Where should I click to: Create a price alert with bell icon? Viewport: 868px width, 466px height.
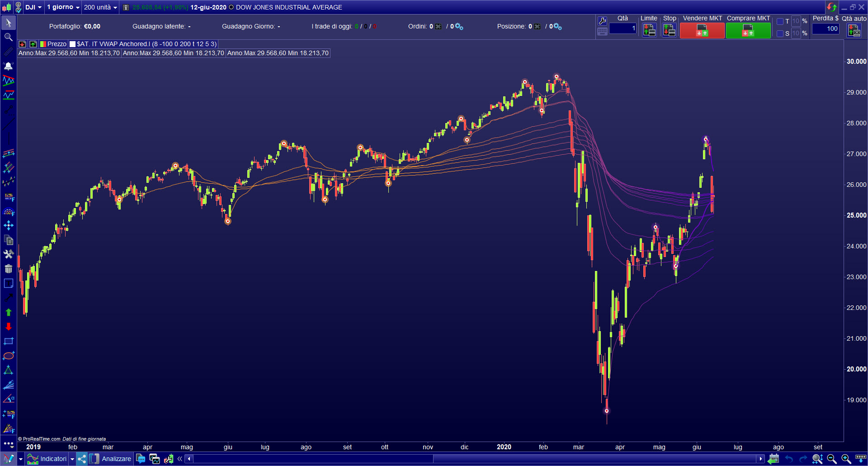[9, 66]
